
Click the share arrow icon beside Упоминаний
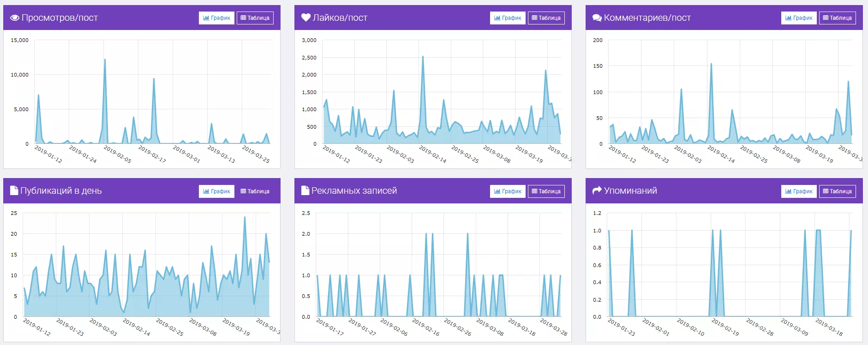(x=597, y=190)
